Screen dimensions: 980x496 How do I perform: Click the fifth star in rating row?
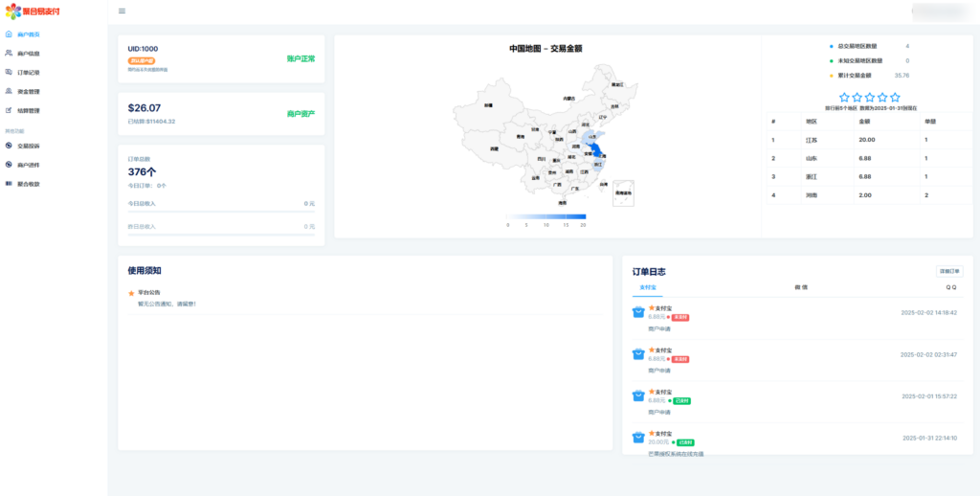895,98
